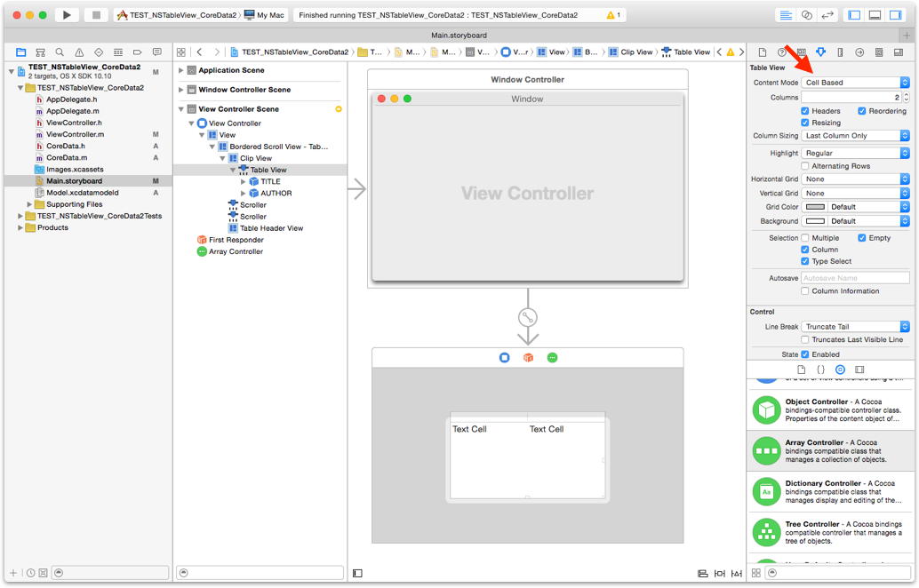Toggle the Resizing checkbox
The width and height of the screenshot is (919, 588).
point(804,123)
